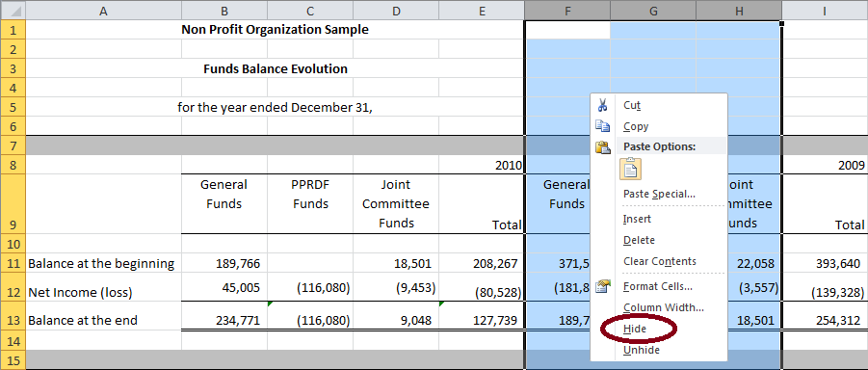
Task: Click 'Balance at the end' label
Action: pos(83,320)
